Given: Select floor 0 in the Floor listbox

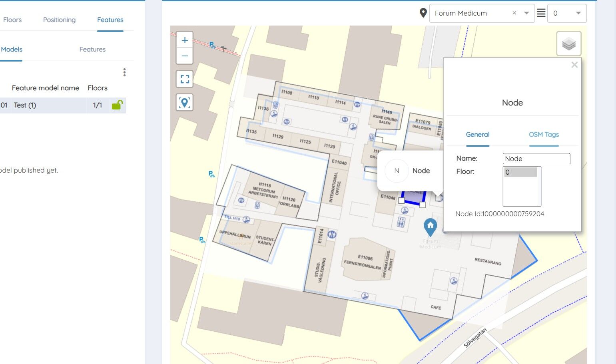Looking at the screenshot, I should coord(521,173).
